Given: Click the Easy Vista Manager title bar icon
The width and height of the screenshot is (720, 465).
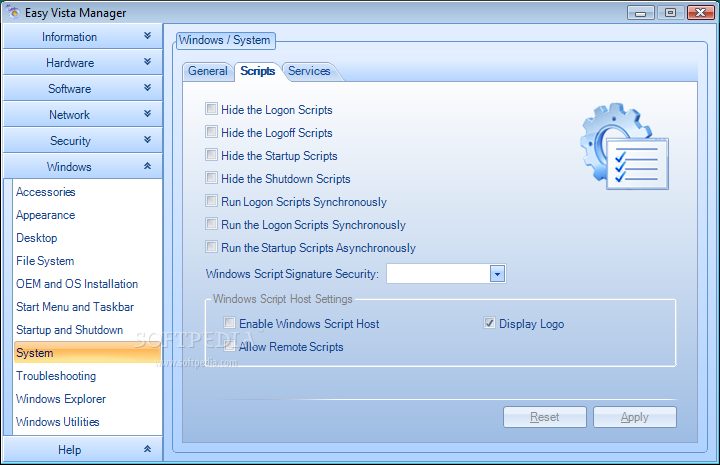Looking at the screenshot, I should (13, 12).
